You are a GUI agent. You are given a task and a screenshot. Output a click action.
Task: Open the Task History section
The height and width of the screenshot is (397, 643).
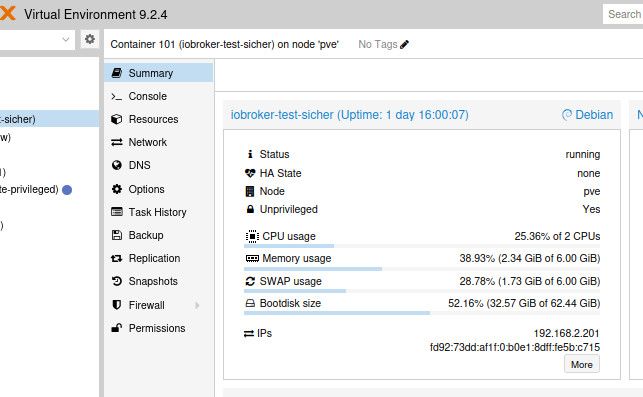158,212
